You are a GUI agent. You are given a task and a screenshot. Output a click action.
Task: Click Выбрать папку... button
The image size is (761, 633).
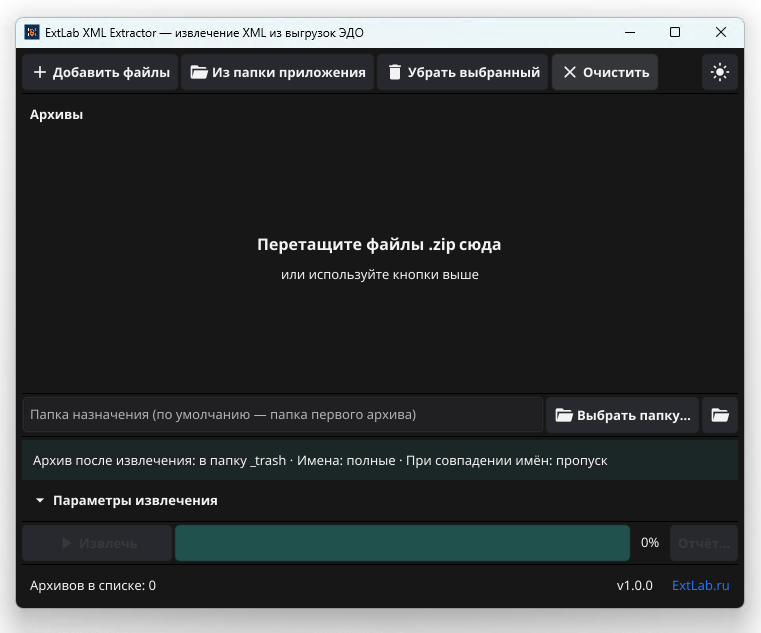(622, 415)
